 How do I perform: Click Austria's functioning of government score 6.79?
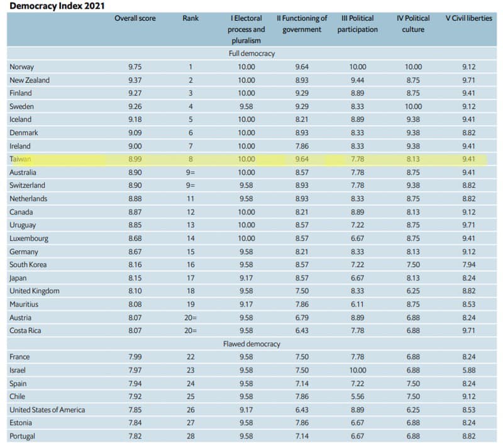coord(302,318)
